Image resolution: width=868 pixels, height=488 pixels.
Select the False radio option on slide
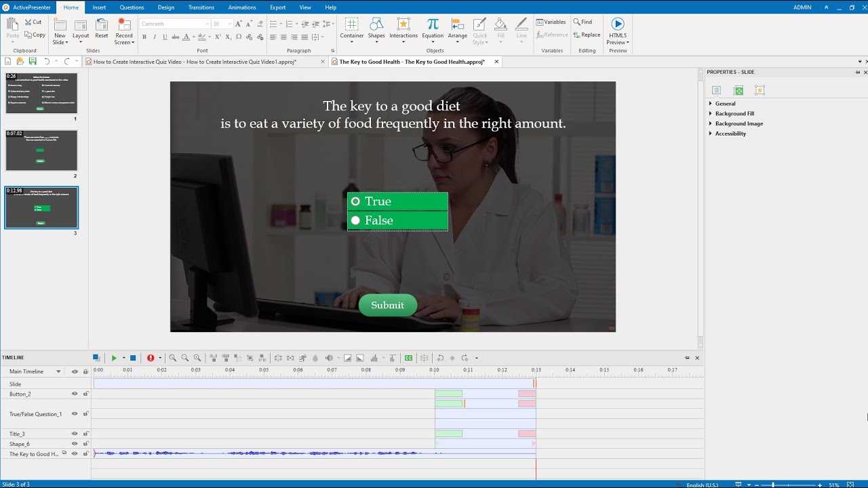coord(355,220)
